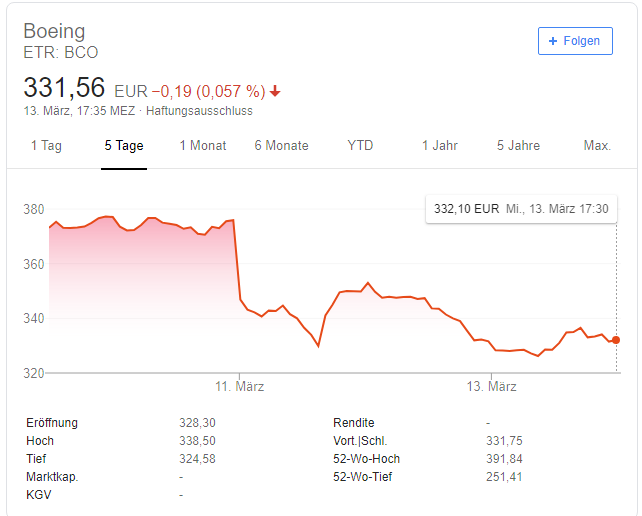
Task: Select the 1 Tag tab
Action: tap(46, 146)
